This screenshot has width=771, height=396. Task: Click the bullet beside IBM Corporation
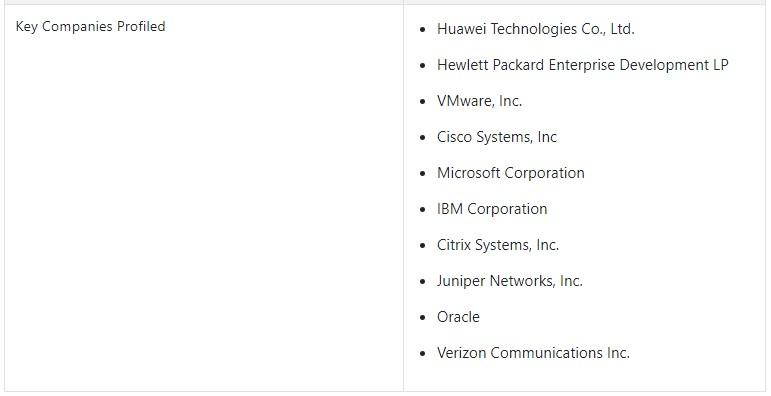pyautogui.click(x=423, y=209)
